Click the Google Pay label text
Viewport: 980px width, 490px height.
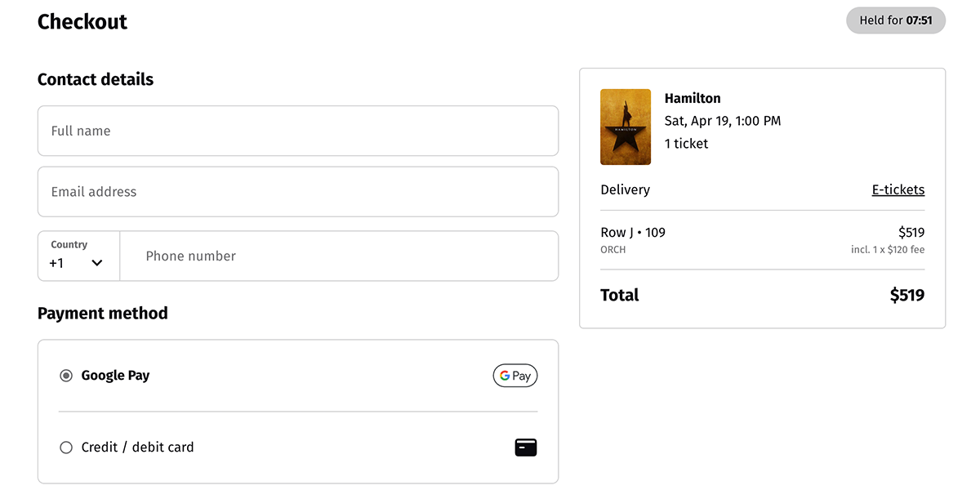pos(115,376)
